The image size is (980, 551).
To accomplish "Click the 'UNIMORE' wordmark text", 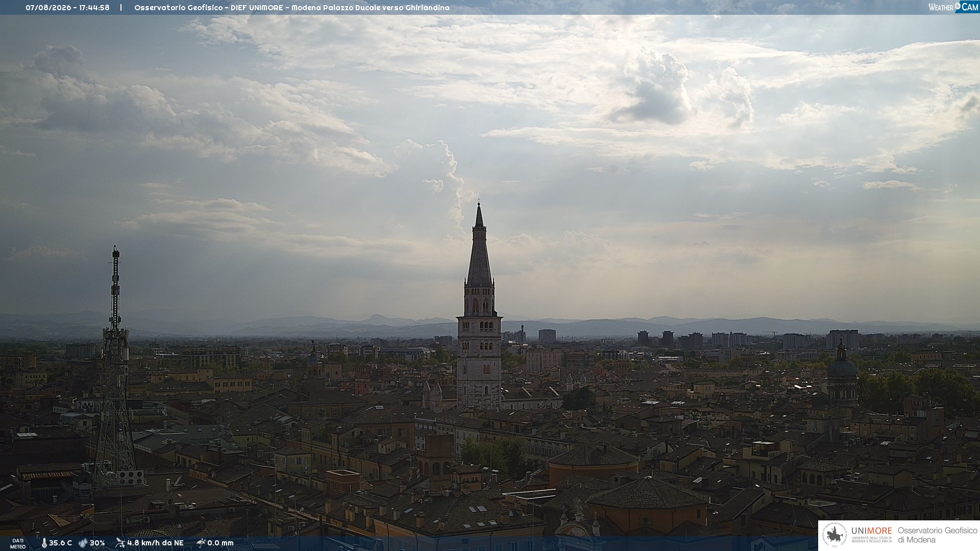I will 872,531.
